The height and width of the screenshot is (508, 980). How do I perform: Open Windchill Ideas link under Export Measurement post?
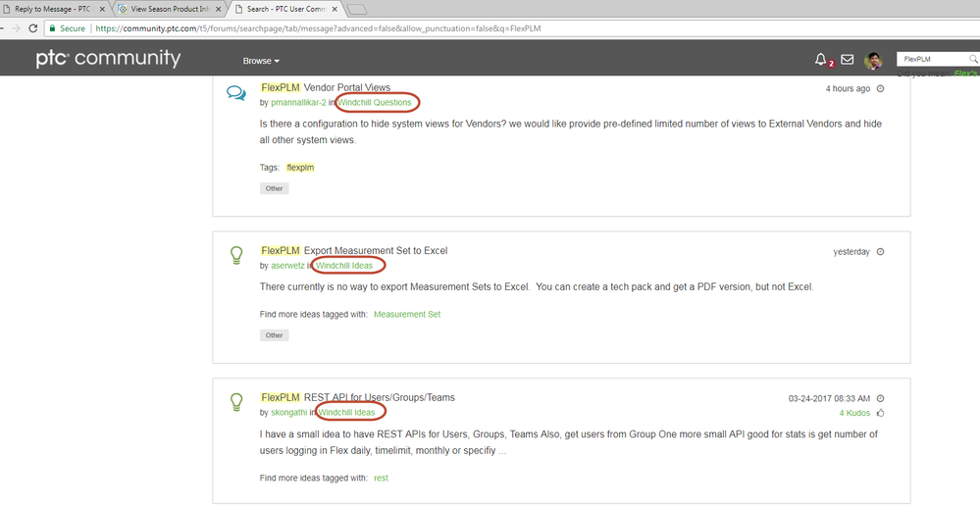click(343, 266)
